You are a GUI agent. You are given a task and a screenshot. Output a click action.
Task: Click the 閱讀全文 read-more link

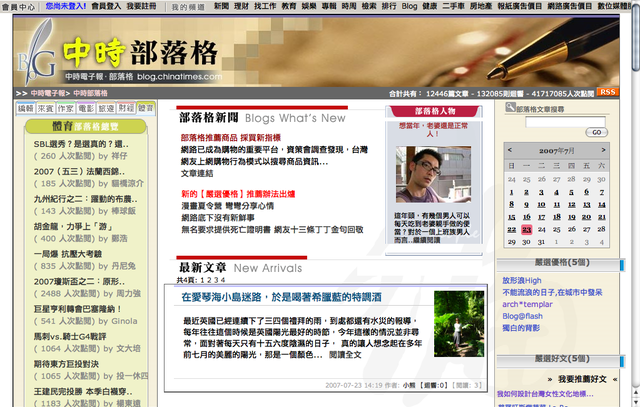pyautogui.click(x=345, y=355)
